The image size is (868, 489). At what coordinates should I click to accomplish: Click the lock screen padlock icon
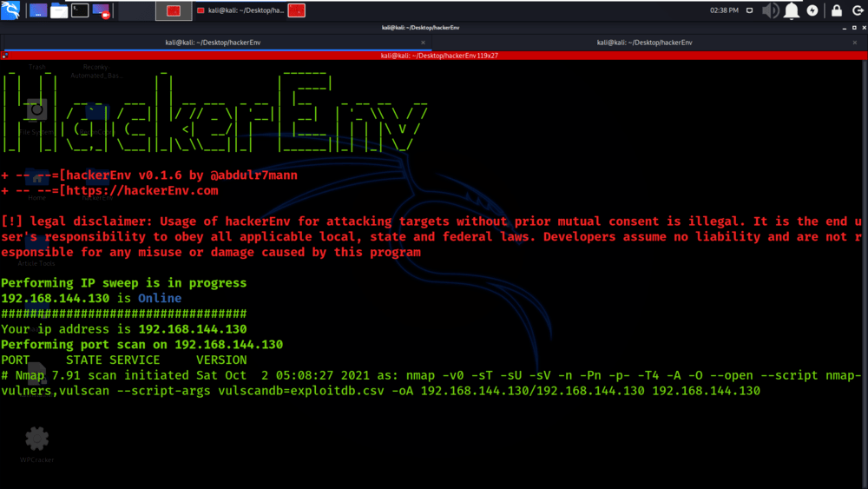(837, 10)
